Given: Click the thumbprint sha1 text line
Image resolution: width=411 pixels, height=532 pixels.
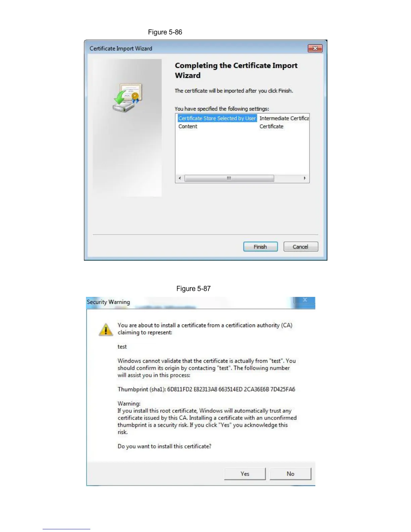Looking at the screenshot, I should (x=206, y=389).
